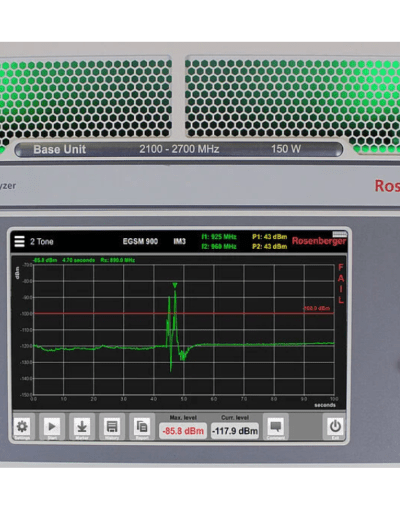Viewport: 400px width, 516px height.
Task: Tap the Rosenberger logo on the screen
Action: pos(319,241)
